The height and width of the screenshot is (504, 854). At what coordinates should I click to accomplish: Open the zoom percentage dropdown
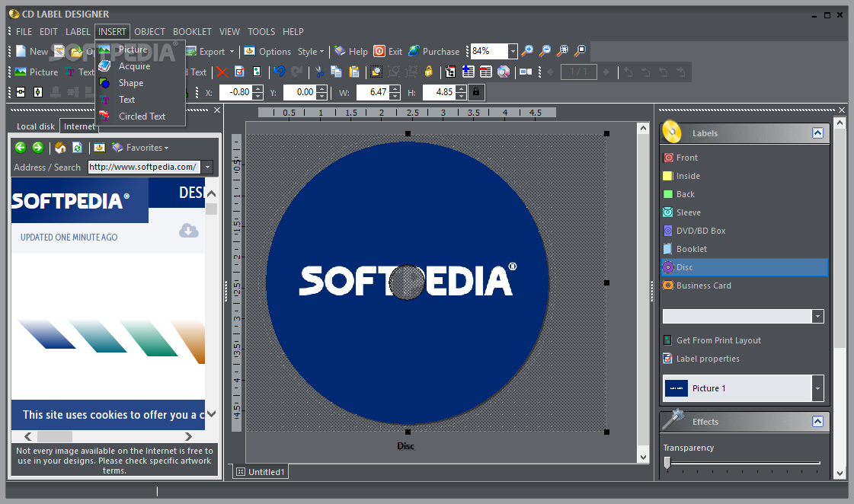tap(513, 51)
